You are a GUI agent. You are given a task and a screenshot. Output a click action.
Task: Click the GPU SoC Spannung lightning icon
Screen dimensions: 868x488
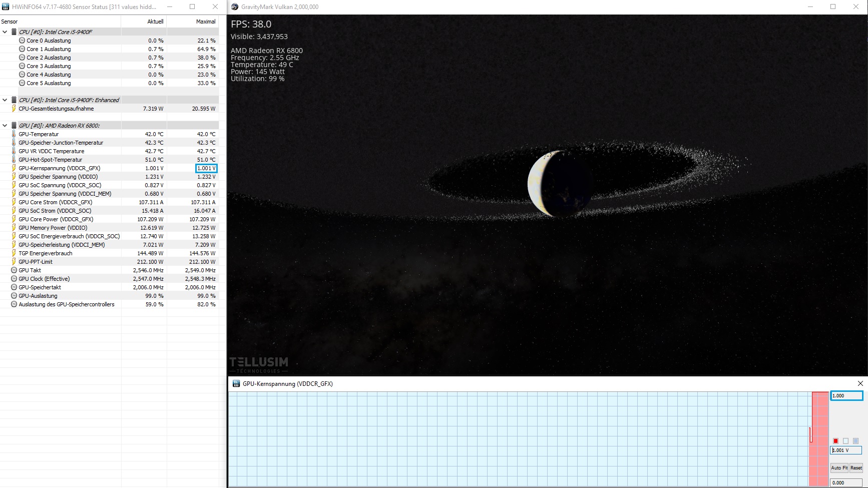[14, 185]
